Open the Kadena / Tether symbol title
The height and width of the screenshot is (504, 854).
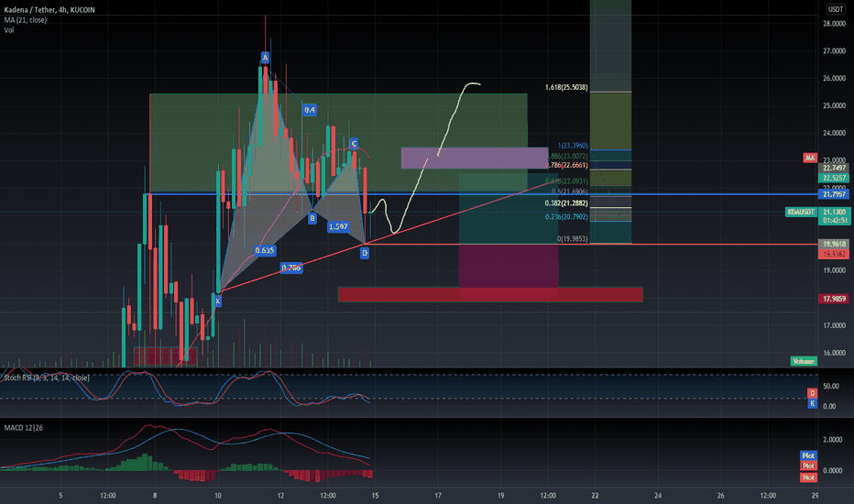(x=49, y=10)
